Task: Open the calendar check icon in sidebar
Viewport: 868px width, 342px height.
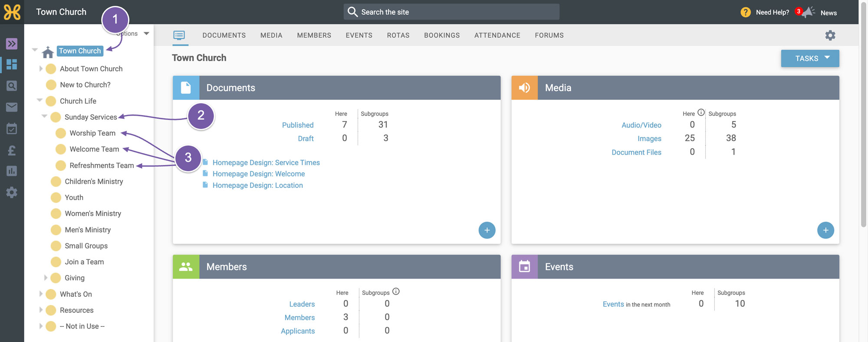Action: click(x=12, y=128)
